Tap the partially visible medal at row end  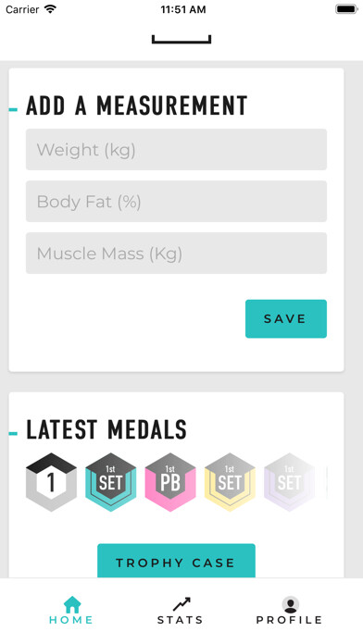point(326,482)
